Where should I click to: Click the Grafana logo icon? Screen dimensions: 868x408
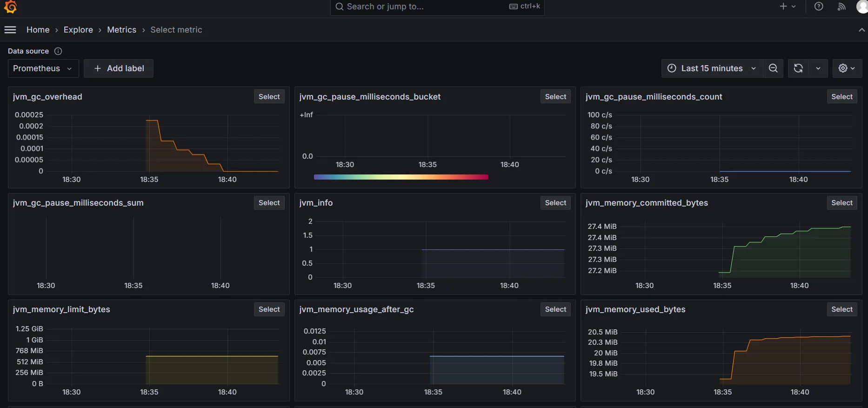[x=10, y=7]
